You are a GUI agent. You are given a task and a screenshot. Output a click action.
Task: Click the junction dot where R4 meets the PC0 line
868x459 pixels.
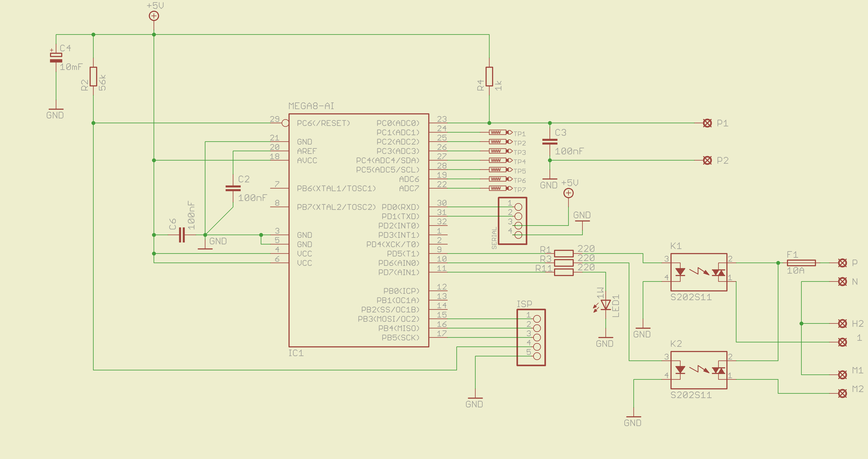pos(489,123)
